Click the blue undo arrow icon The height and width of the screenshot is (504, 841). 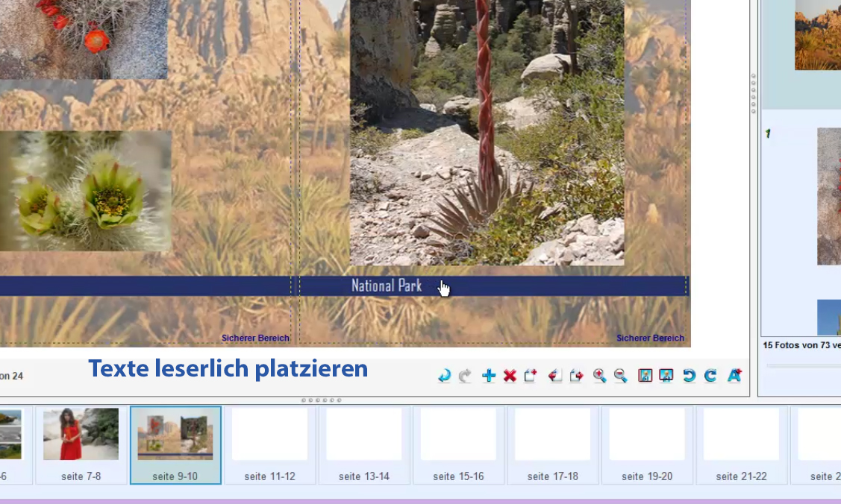pyautogui.click(x=444, y=376)
